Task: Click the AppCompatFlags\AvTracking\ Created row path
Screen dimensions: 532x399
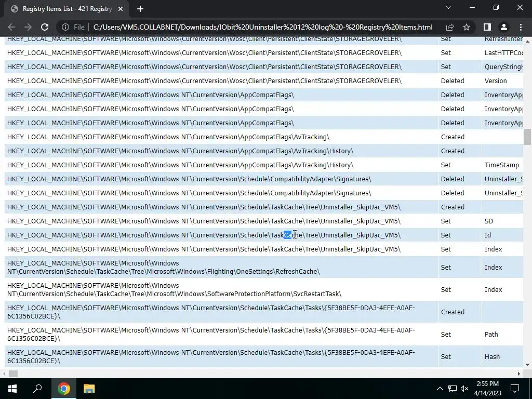Action: pyautogui.click(x=168, y=137)
